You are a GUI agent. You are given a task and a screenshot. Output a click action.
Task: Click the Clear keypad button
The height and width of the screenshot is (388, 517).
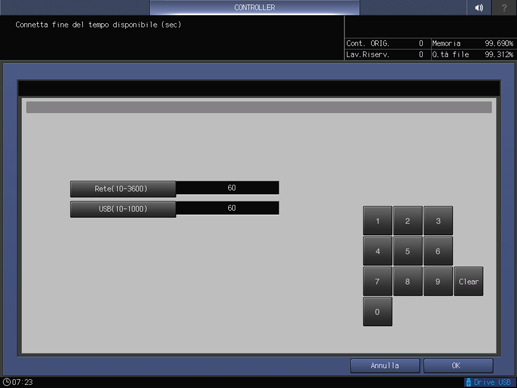coord(468,281)
